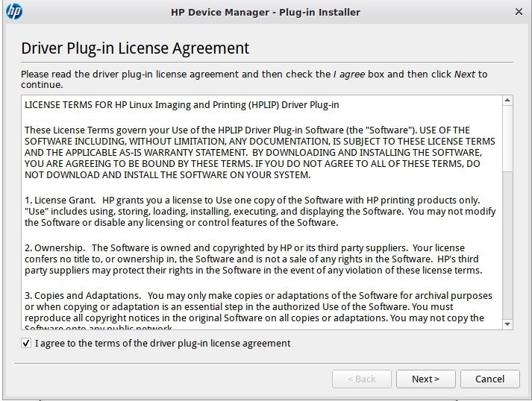Click the scrollbar up arrow
This screenshot has height=401, width=532.
pos(507,101)
